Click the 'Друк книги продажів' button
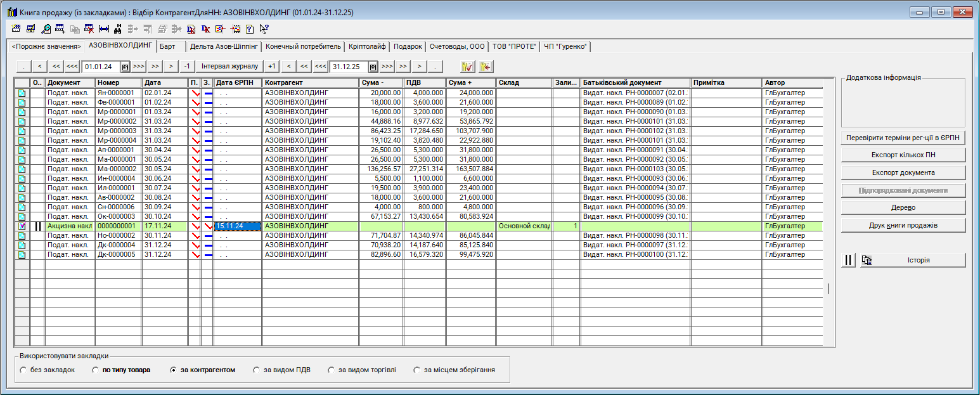The image size is (980, 395). click(903, 226)
